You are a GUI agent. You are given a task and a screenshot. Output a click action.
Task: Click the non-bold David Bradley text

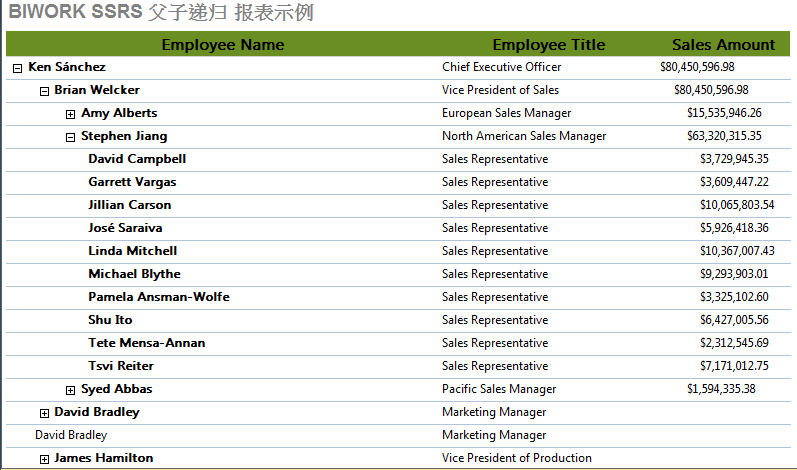pos(71,435)
